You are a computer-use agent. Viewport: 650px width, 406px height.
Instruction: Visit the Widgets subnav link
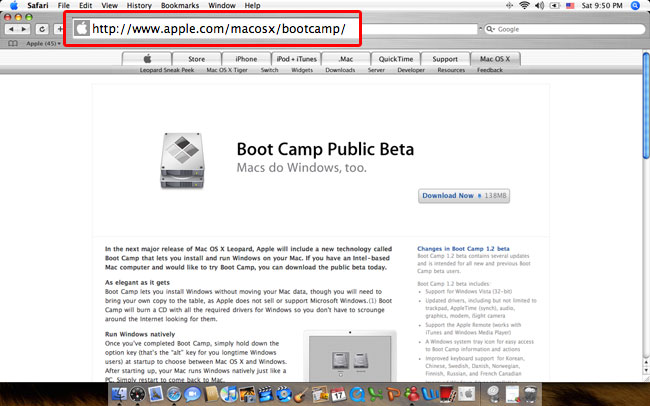tap(302, 70)
